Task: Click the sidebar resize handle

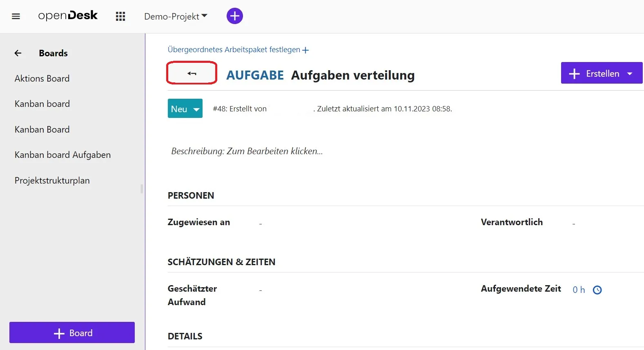Action: coord(142,189)
